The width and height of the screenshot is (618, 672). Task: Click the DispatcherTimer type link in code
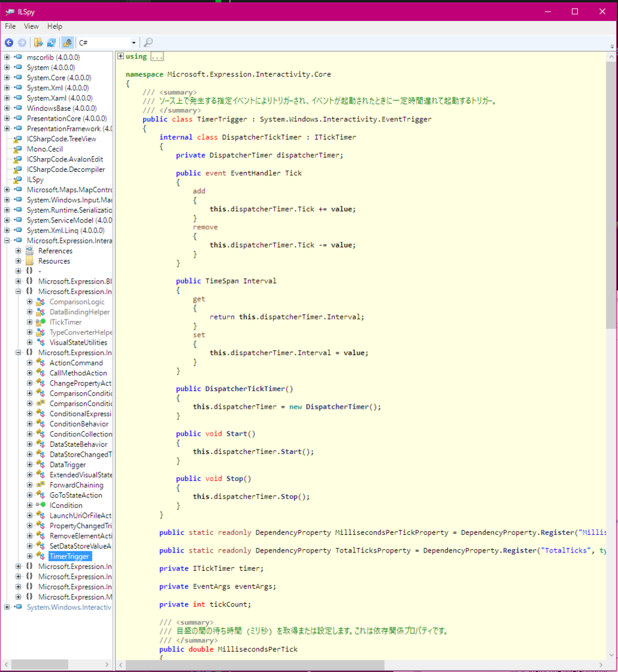(240, 155)
